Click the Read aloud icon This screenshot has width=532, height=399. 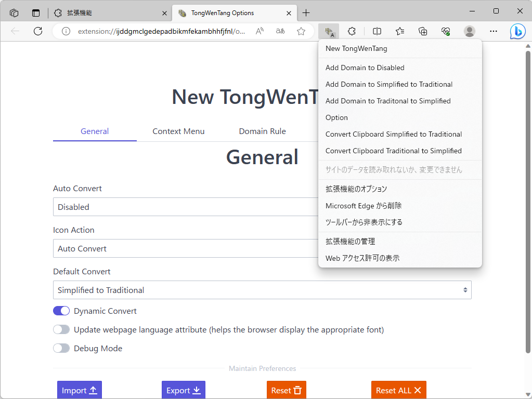click(259, 32)
